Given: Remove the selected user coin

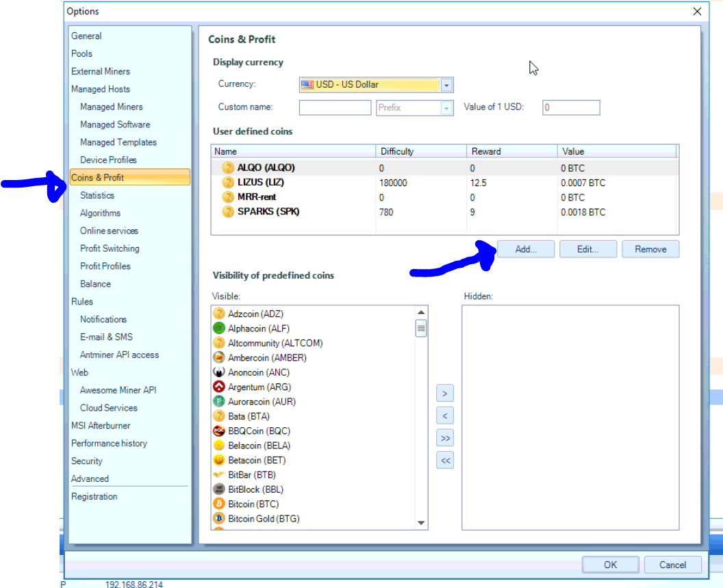Looking at the screenshot, I should coord(650,249).
